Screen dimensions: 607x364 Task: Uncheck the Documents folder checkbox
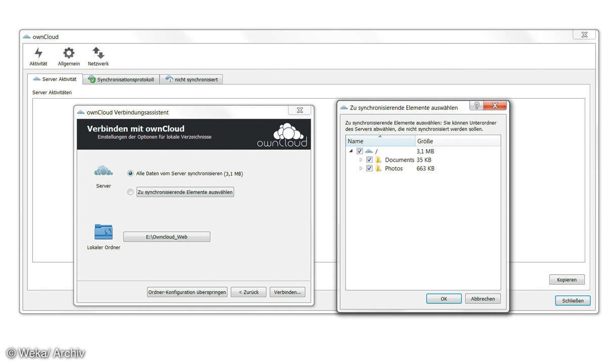coord(369,160)
